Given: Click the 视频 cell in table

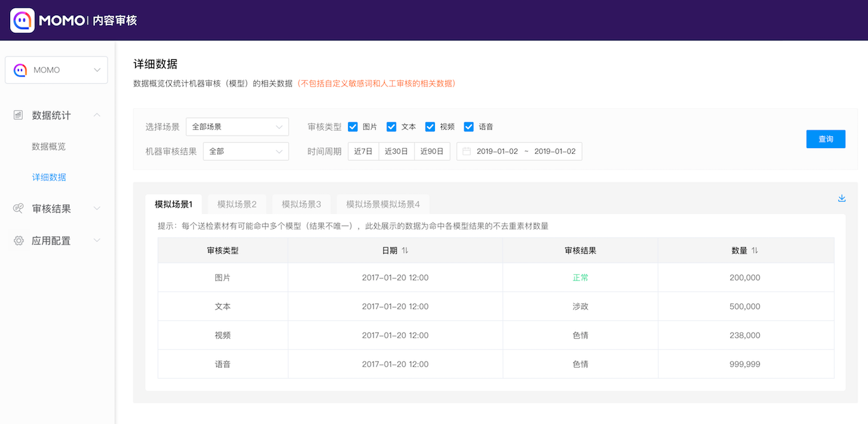Looking at the screenshot, I should point(223,335).
